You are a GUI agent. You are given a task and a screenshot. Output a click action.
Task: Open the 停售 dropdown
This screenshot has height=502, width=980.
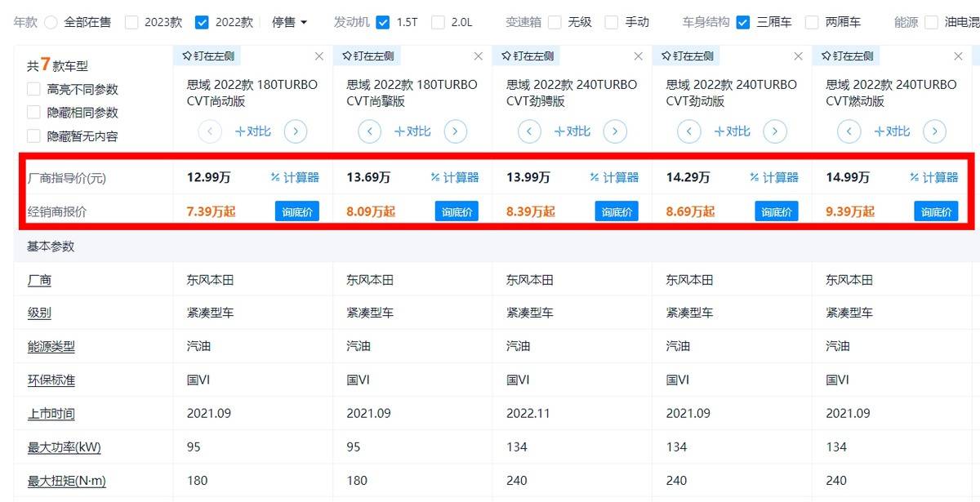pyautogui.click(x=290, y=23)
